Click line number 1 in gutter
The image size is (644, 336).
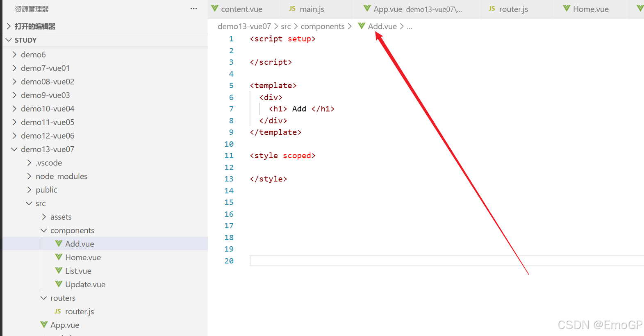[231, 39]
